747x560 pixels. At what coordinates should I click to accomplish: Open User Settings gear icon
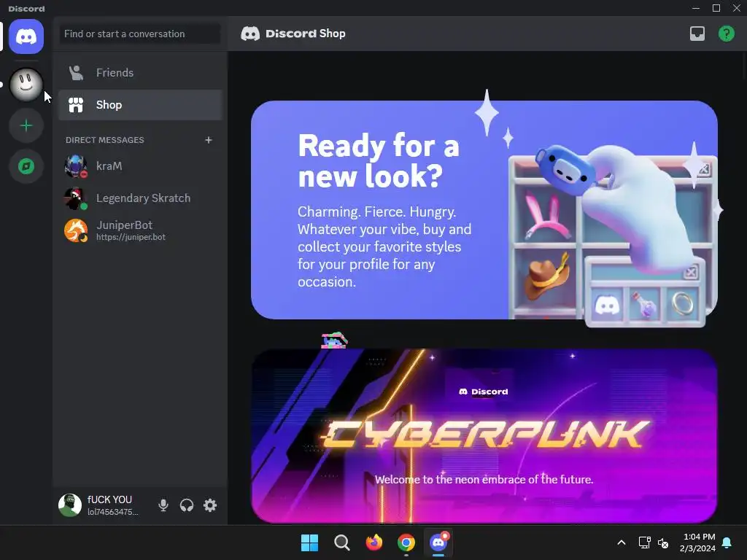[210, 505]
